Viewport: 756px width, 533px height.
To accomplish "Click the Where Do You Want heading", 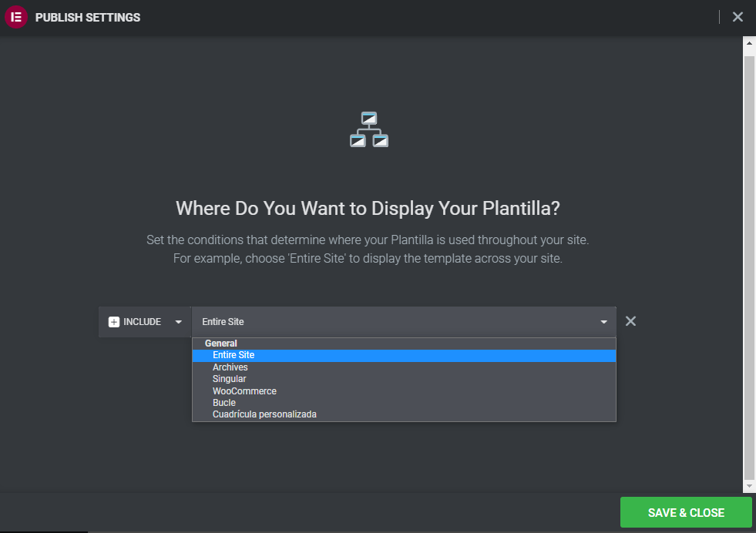I will (x=368, y=208).
